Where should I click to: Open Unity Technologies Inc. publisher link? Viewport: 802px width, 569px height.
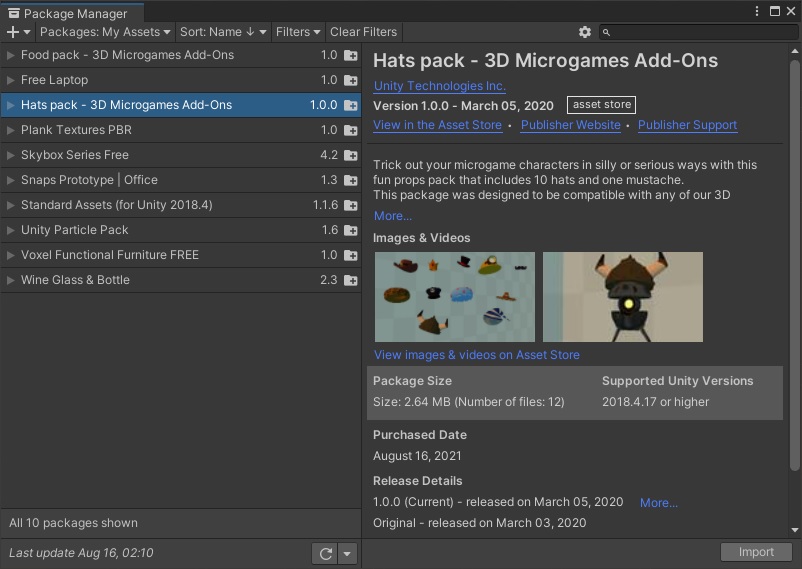439,86
